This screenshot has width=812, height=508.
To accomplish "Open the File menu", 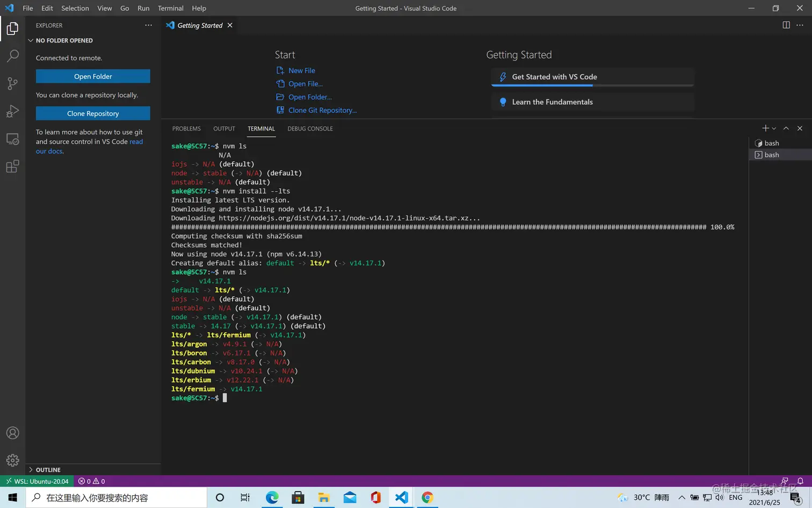I will pos(28,8).
